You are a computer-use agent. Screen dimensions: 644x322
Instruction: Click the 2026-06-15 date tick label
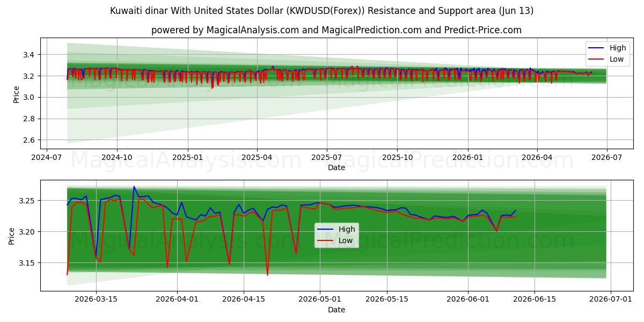pyautogui.click(x=534, y=301)
